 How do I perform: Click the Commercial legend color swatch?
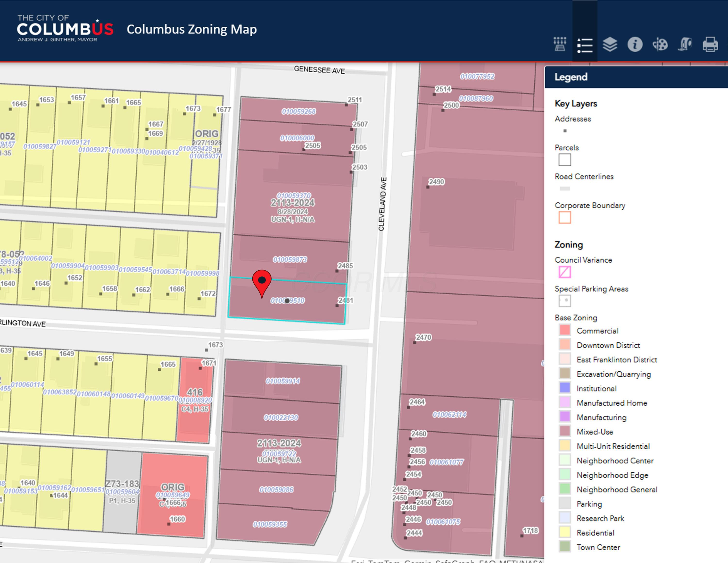click(x=565, y=330)
